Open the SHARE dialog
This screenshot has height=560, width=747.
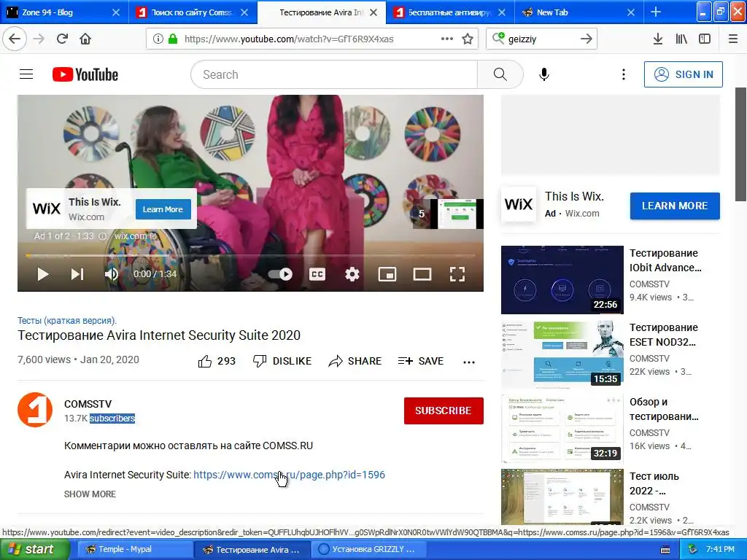click(355, 362)
